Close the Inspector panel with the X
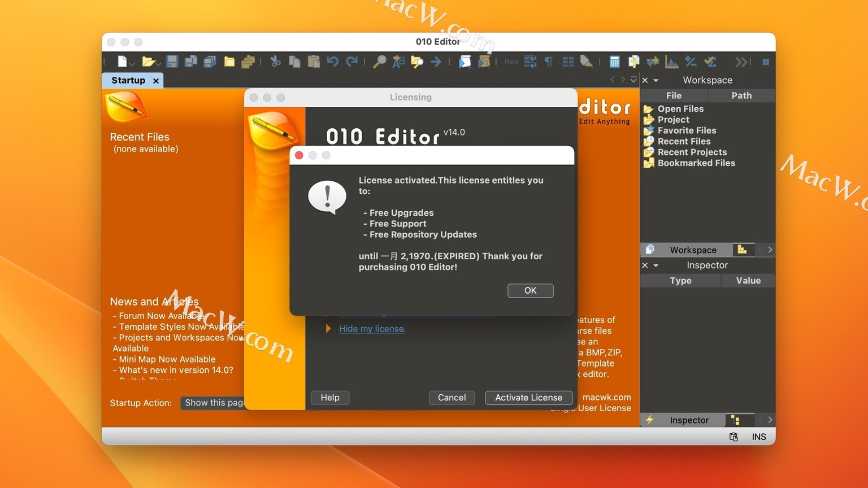The image size is (868, 488). tap(645, 265)
